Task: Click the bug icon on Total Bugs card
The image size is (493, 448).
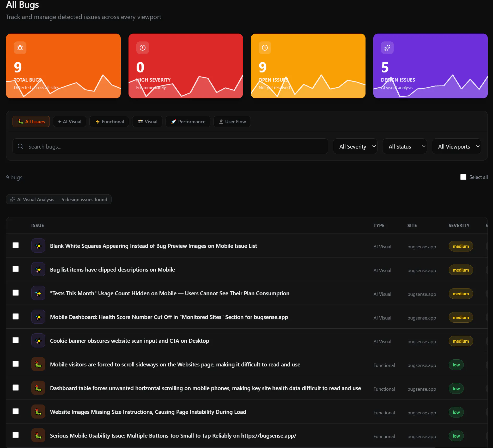Action: point(20,48)
